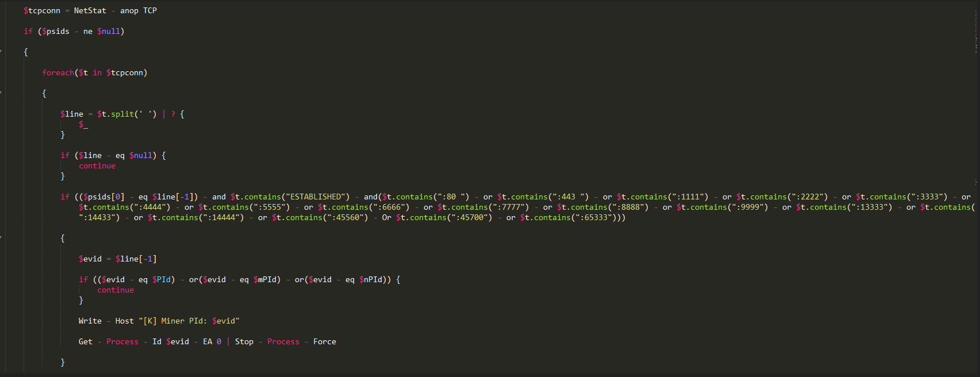Place cursor on $evid = $line[-1] assignment
This screenshot has width=980, height=377.
(117, 259)
